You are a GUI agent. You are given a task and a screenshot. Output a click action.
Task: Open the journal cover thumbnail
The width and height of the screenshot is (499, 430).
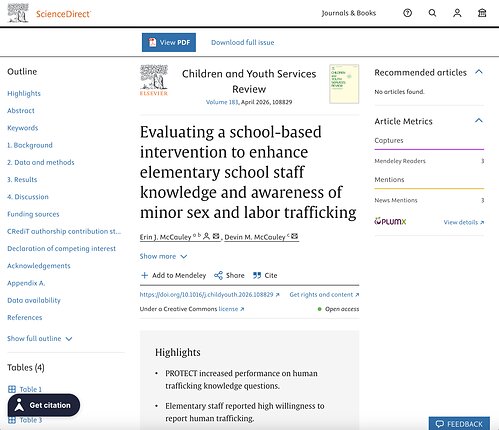(x=344, y=84)
